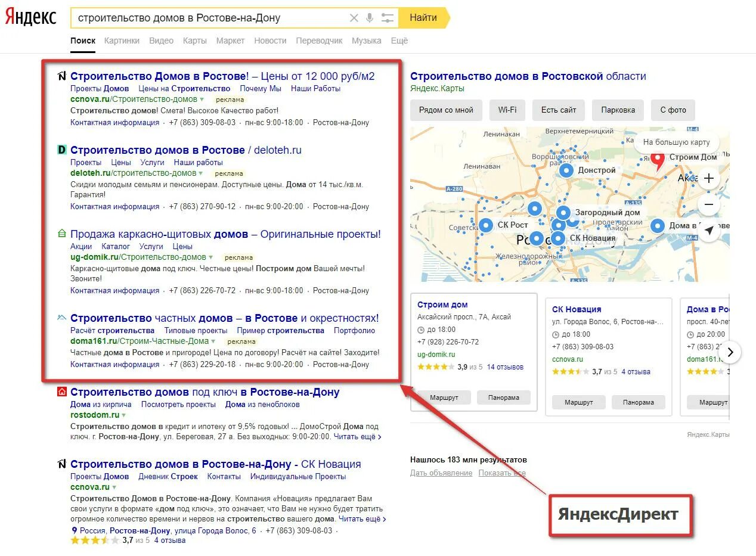This screenshot has height=556, width=756.
Task: Open Почему Мы sitelink in first ad
Action: [261, 89]
